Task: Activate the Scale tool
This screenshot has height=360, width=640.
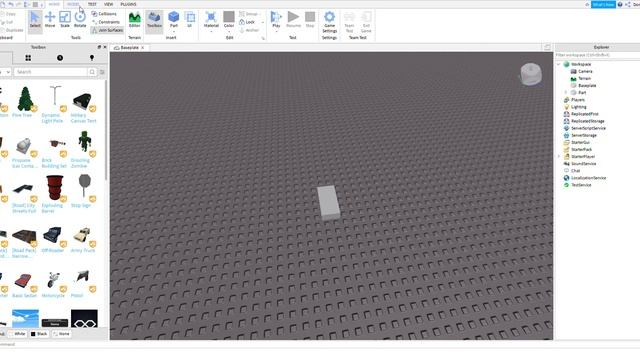Action: pos(65,20)
